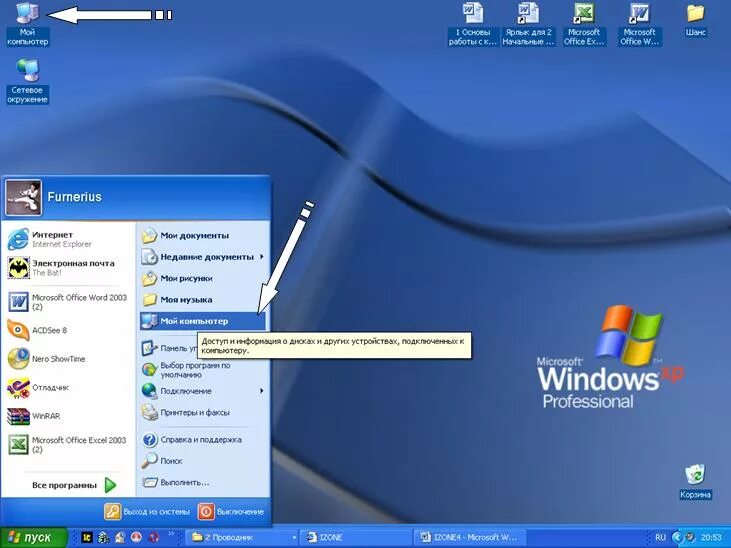Expand Недавние документы submenu
The width and height of the screenshot is (731, 548).
203,257
